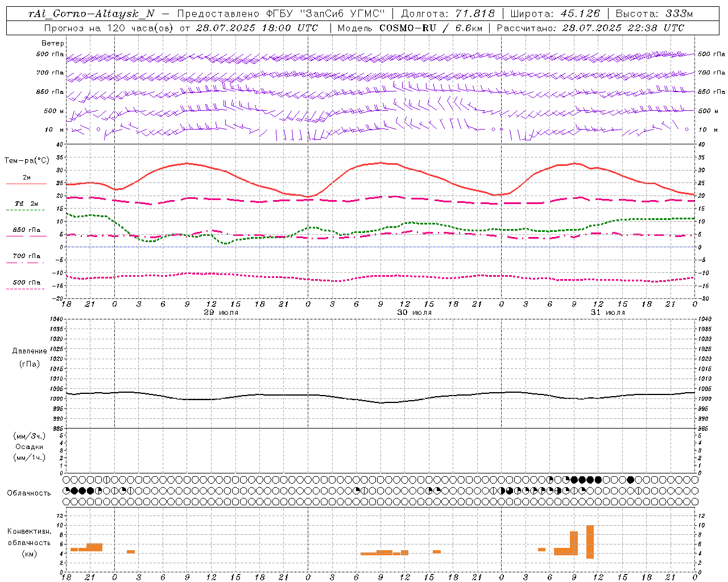Image resolution: width=728 pixels, height=582 pixels.
Task: Click the 500 м wind level label on the left
Action: coord(54,111)
